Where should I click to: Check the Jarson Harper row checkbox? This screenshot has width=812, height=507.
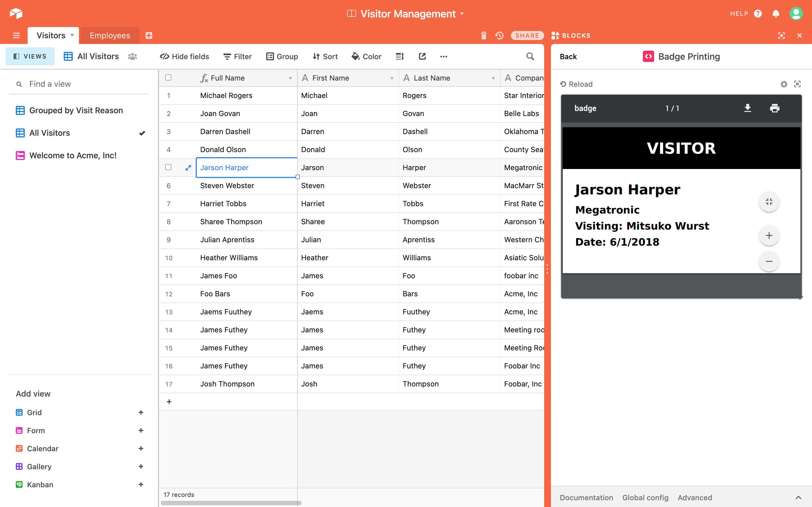pos(168,167)
